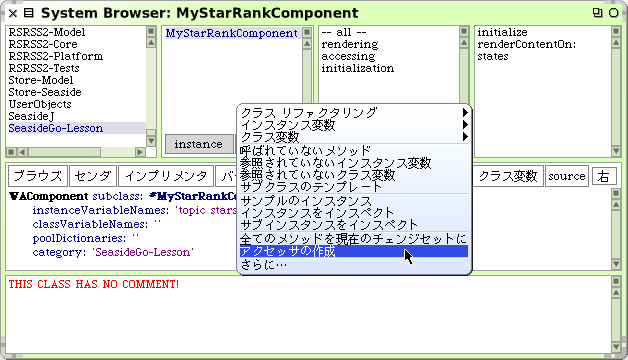Click the category list horizontal scrollbar

[x=76, y=152]
